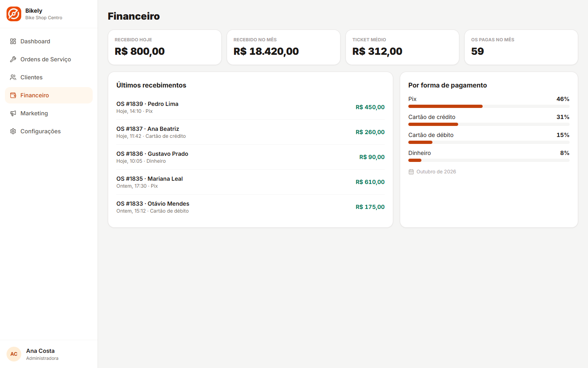Click the Pix payment progress bar
This screenshot has width=588, height=368.
tap(489, 106)
